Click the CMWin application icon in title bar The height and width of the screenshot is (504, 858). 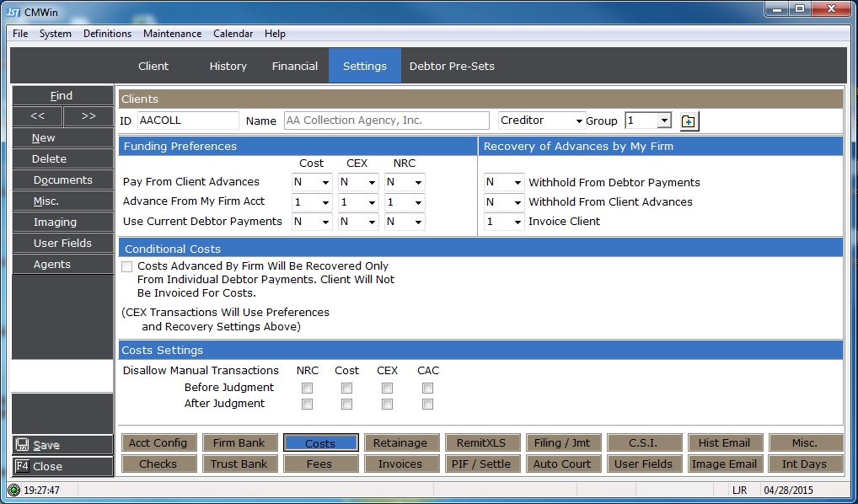15,10
